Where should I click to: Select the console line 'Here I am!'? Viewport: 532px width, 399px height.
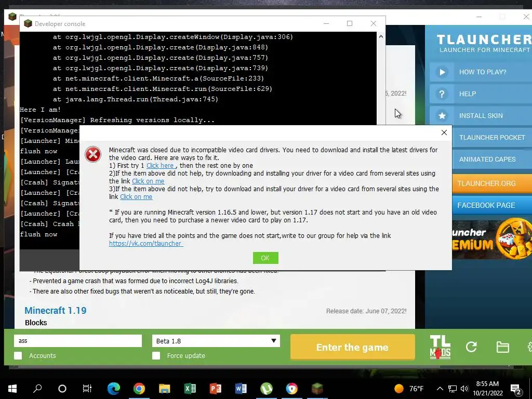click(x=41, y=110)
